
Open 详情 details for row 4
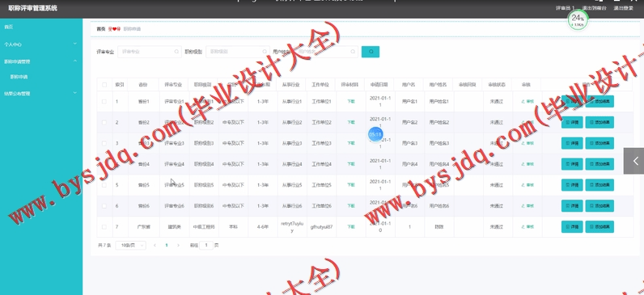pos(572,164)
